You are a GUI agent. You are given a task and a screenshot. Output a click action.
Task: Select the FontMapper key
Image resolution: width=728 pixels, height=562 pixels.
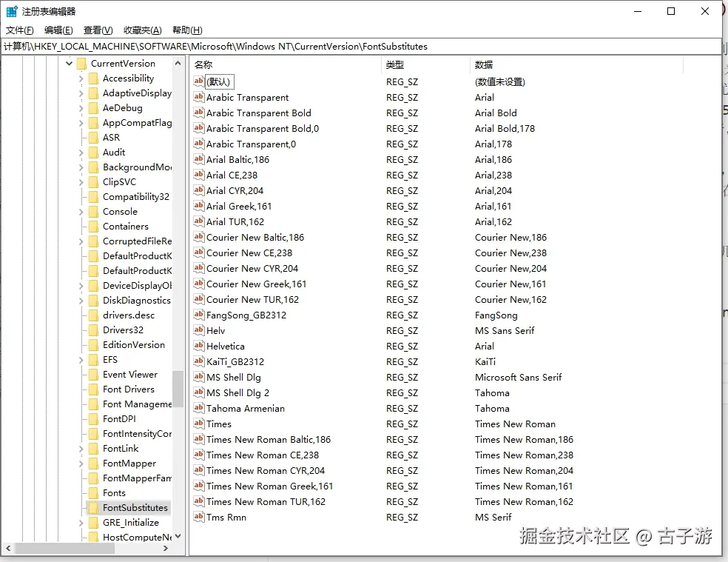pyautogui.click(x=129, y=464)
